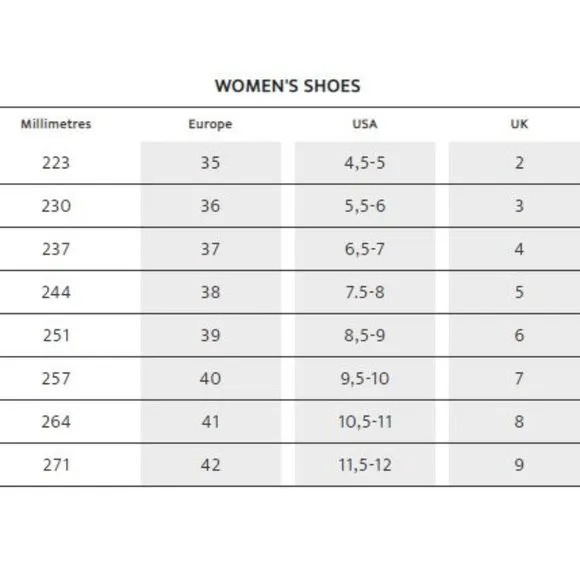Select the 223 millimetres cell
The image size is (580, 580).
tap(56, 163)
